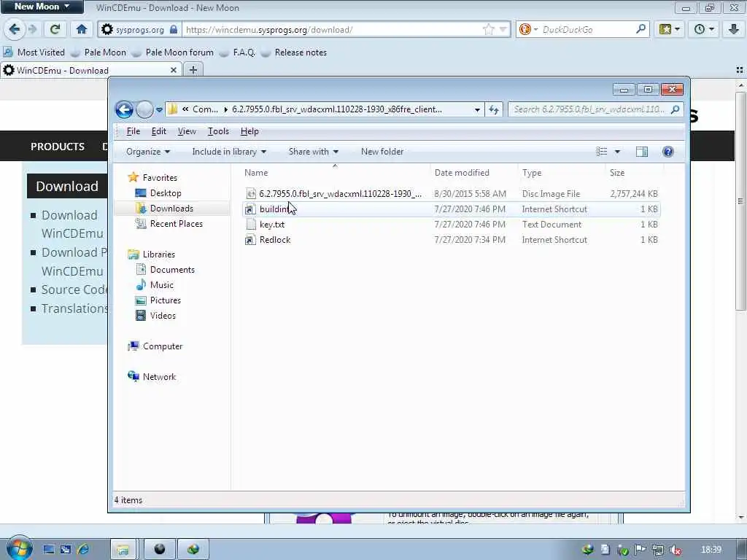The image size is (747, 560).
Task: Toggle the Explorer preview pane
Action: pos(642,152)
